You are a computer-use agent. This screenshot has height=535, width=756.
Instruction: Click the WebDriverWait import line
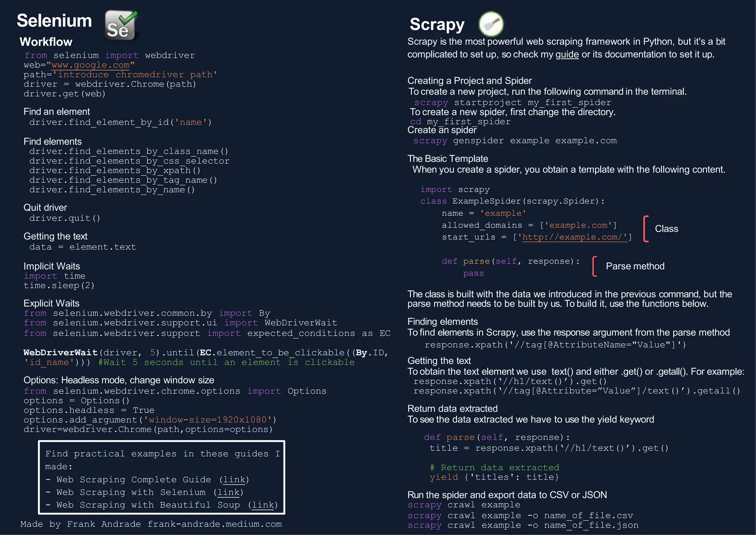pyautogui.click(x=181, y=323)
